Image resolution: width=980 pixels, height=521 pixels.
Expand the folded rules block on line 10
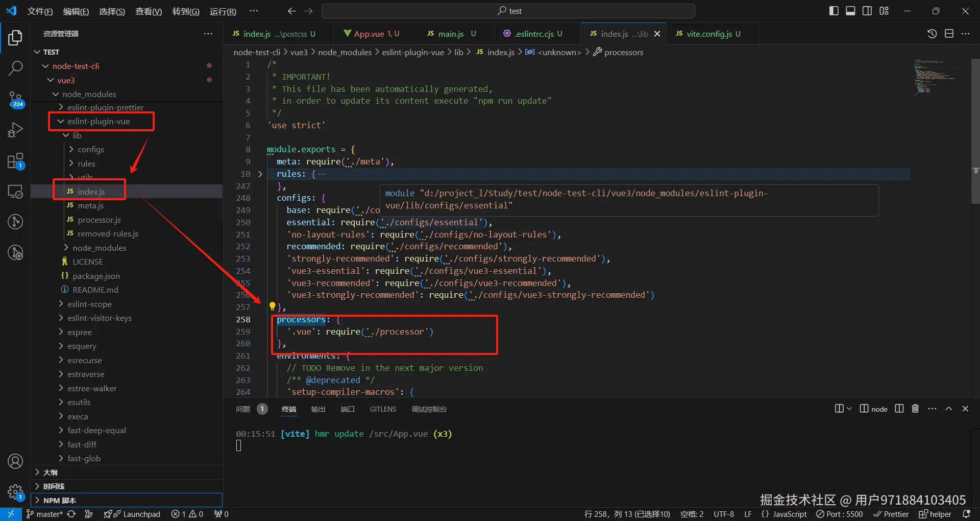(260, 174)
